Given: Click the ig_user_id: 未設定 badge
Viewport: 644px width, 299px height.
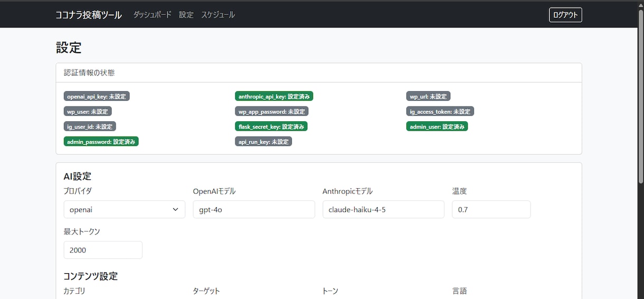Looking at the screenshot, I should [x=90, y=127].
